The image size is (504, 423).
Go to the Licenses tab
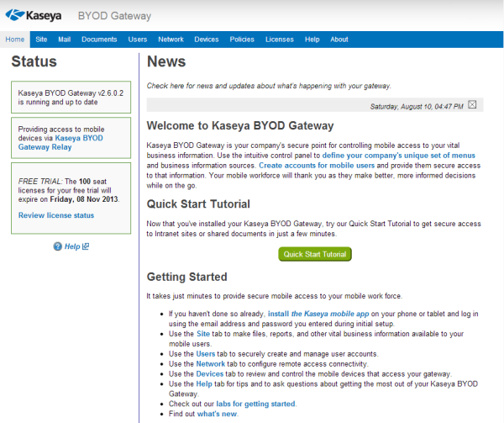pos(280,40)
